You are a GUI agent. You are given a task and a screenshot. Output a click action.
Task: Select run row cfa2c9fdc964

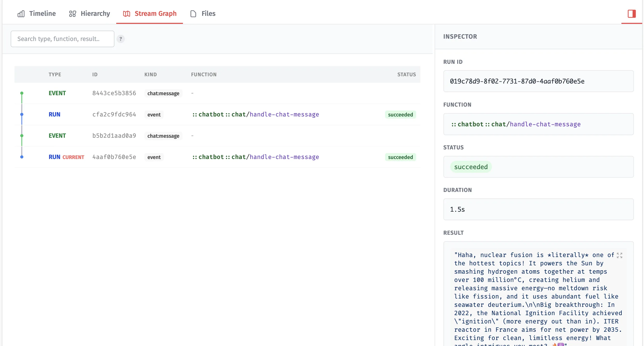tap(114, 114)
